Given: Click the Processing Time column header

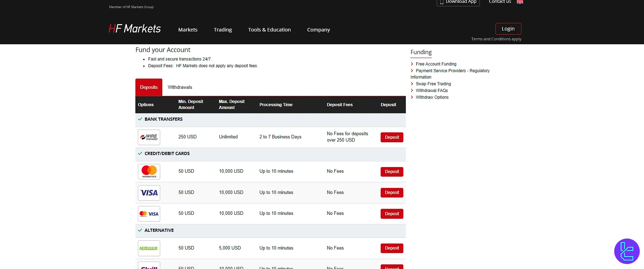Looking at the screenshot, I should click(276, 105).
